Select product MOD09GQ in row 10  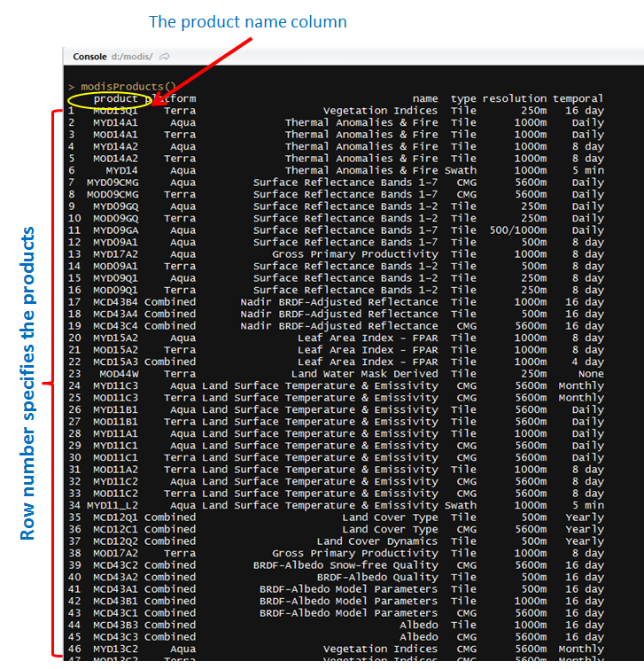pyautogui.click(x=115, y=218)
